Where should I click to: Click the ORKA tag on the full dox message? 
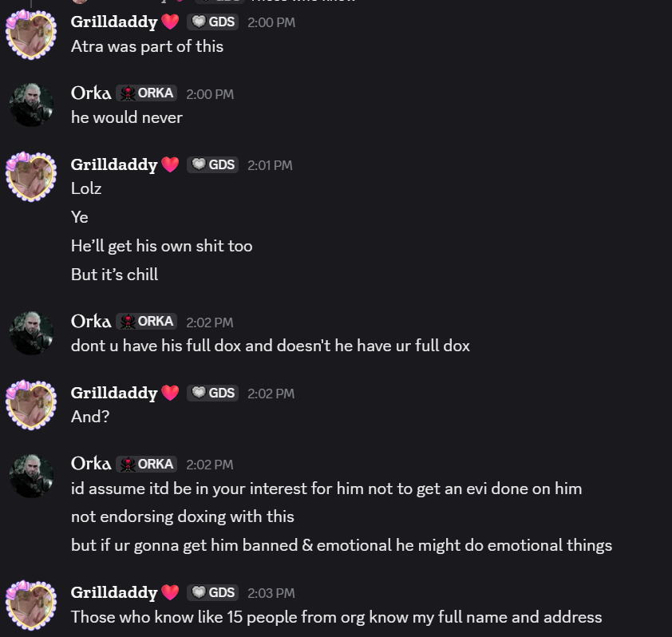(147, 322)
